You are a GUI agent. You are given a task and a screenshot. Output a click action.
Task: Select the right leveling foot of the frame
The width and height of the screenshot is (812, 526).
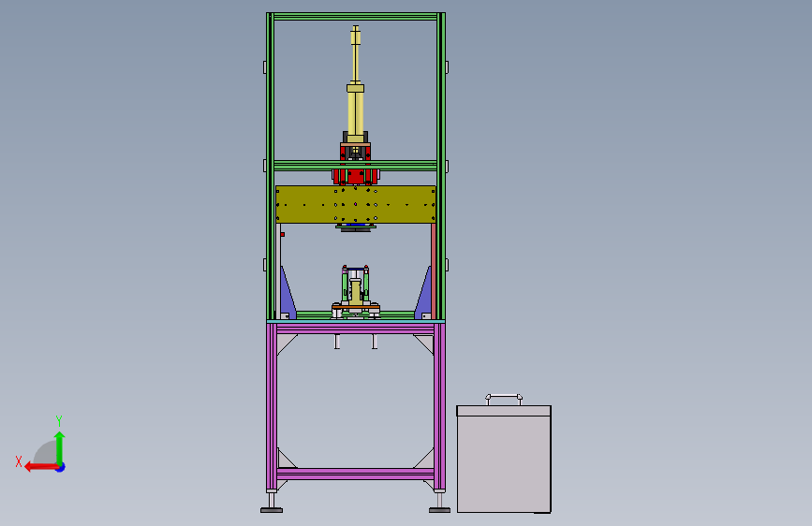tap(439, 504)
